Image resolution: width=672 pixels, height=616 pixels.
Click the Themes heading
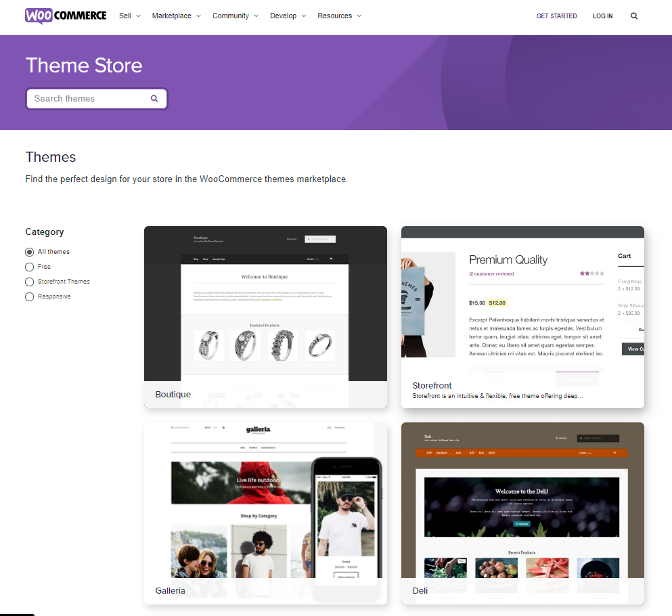click(51, 157)
